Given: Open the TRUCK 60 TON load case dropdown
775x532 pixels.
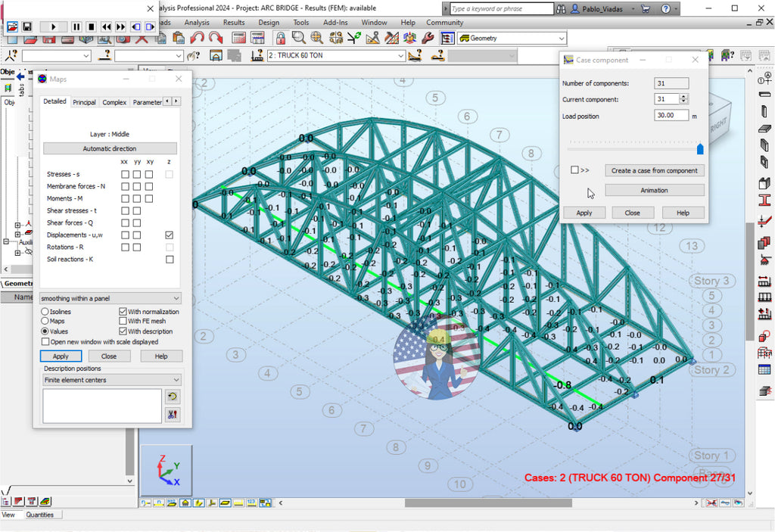Looking at the screenshot, I should click(x=402, y=55).
